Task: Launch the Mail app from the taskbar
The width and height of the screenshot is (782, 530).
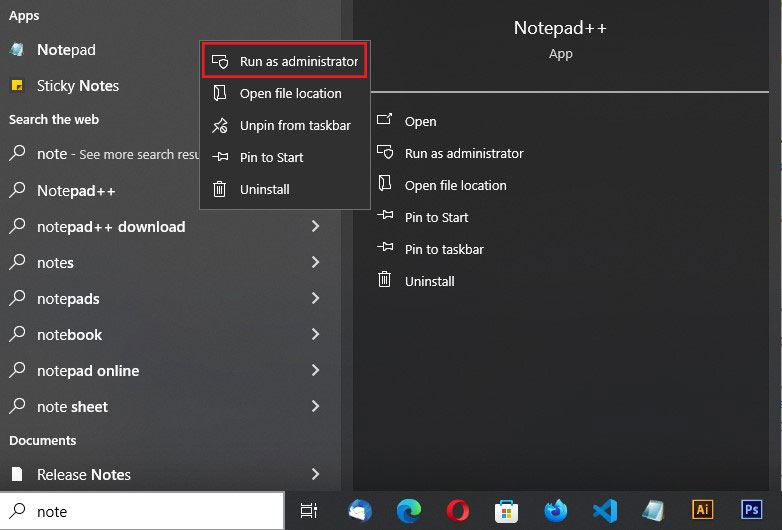Action: coord(360,511)
